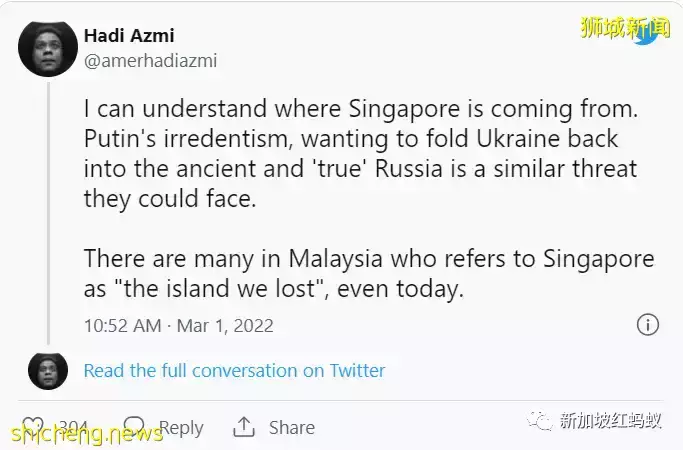Viewport: 683px width, 450px height.
Task: Open the tweet info icon
Action: click(648, 325)
